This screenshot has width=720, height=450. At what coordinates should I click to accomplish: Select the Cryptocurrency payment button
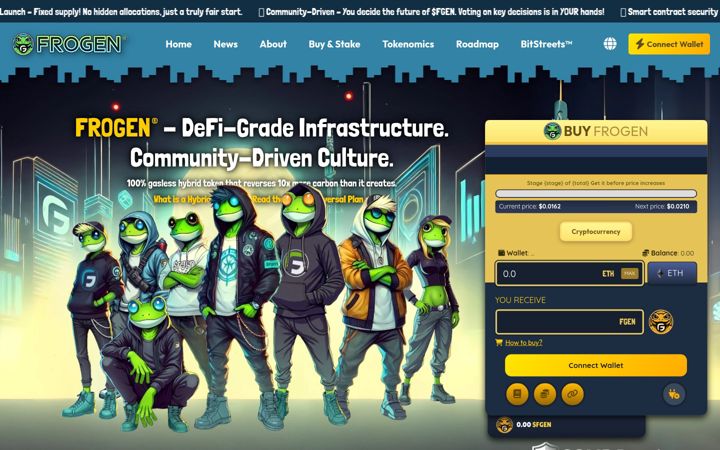coord(596,231)
